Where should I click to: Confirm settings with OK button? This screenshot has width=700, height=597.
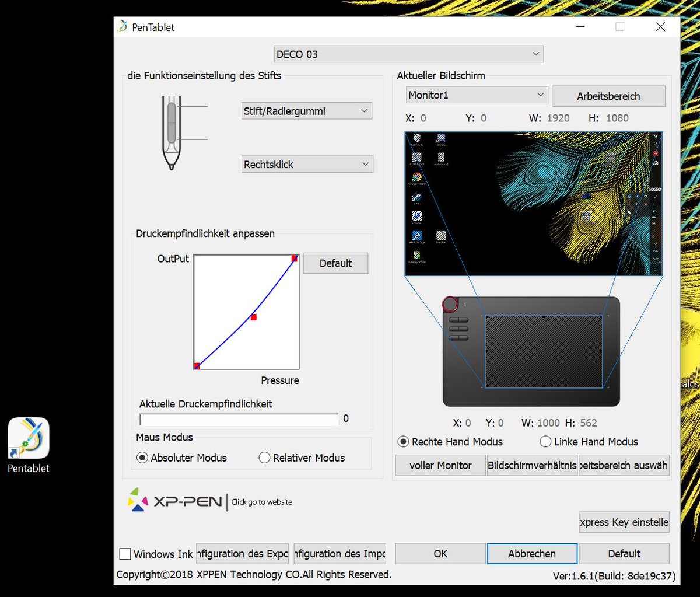tap(440, 554)
